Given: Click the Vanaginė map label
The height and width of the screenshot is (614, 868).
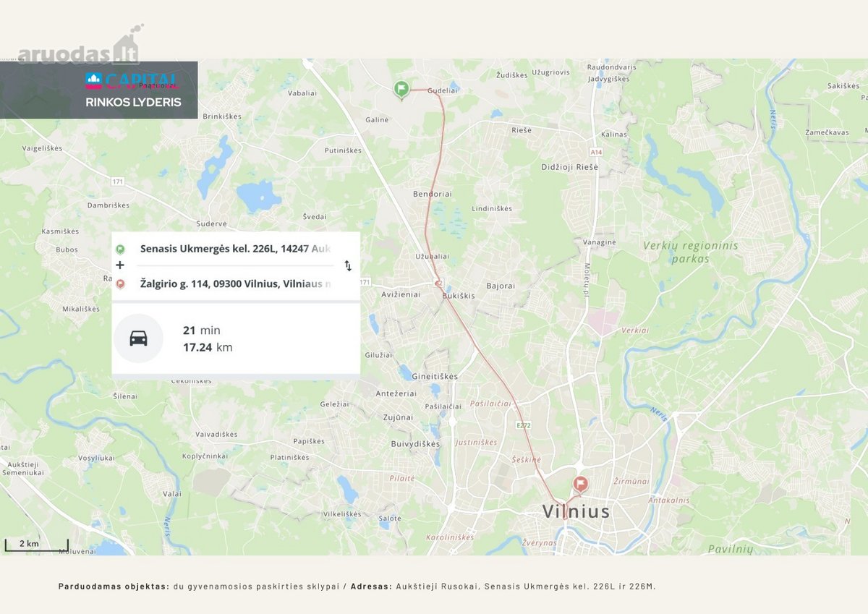Looking at the screenshot, I should 600,242.
